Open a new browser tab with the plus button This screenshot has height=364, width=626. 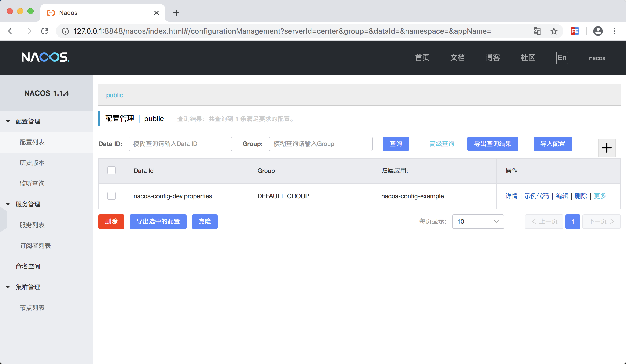point(176,13)
